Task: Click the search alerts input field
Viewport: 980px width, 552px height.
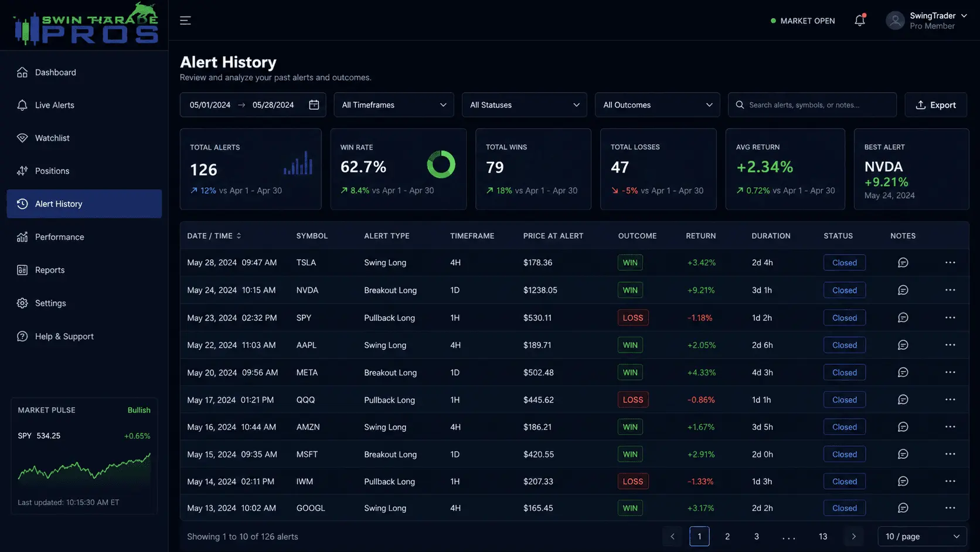Action: click(x=812, y=105)
